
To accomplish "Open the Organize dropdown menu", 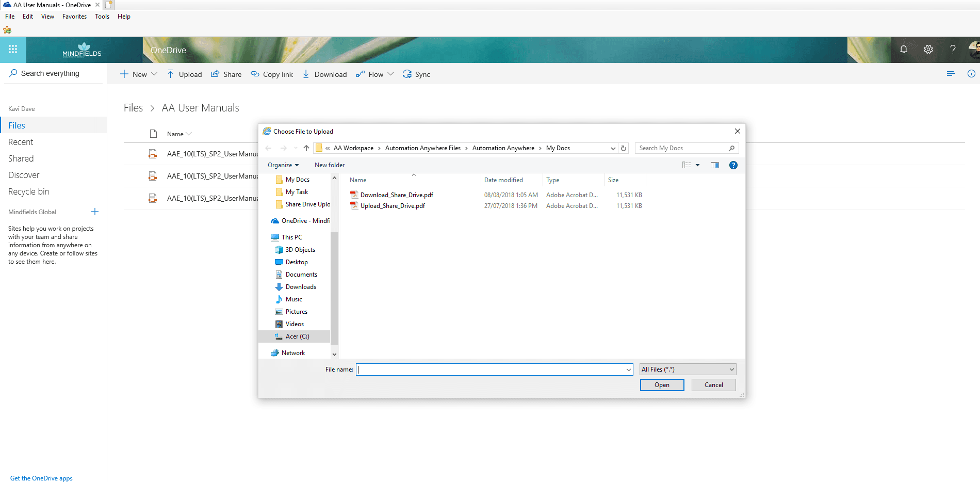I will (x=283, y=165).
